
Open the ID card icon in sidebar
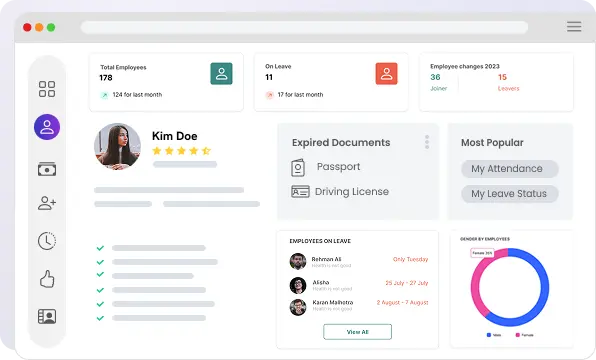[47, 316]
